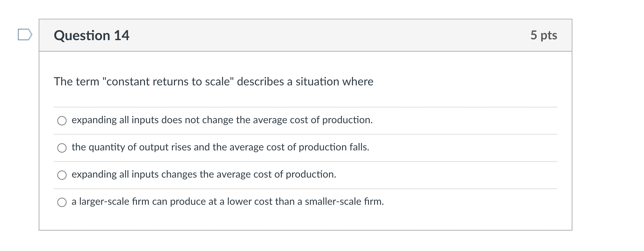644x251 pixels.
Task: Select radio for 'larger-scale firm can produce'
Action: tap(62, 202)
